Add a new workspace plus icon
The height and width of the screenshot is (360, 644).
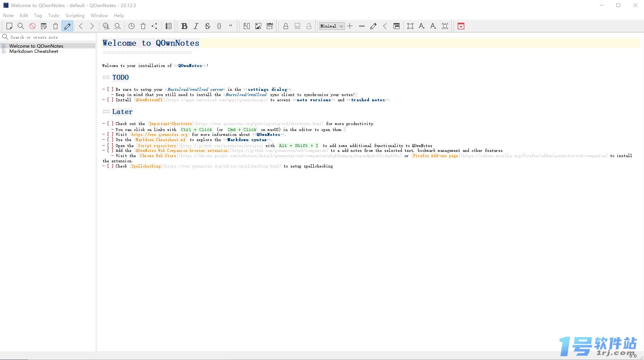(350, 26)
